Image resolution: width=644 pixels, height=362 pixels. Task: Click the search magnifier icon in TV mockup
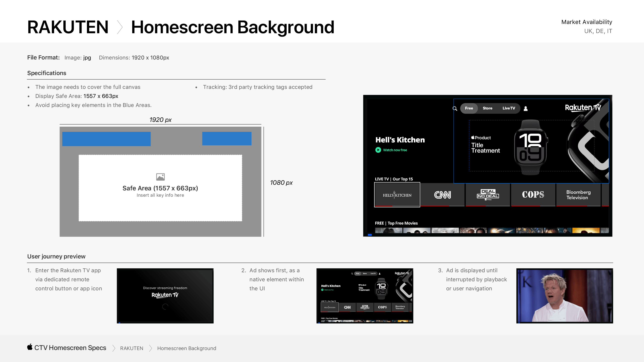(455, 109)
